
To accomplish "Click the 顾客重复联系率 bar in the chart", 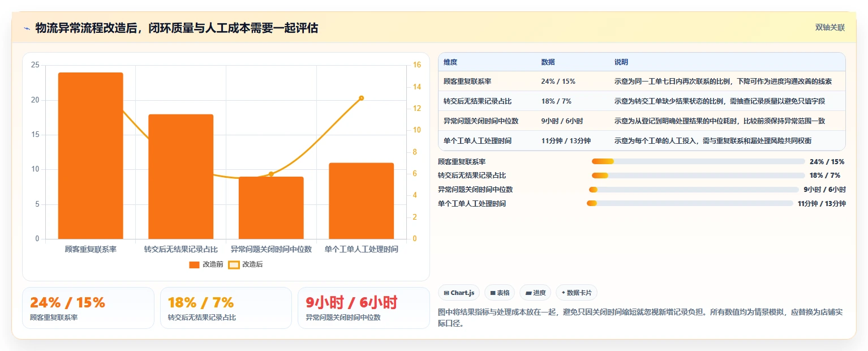I will click(x=91, y=156).
